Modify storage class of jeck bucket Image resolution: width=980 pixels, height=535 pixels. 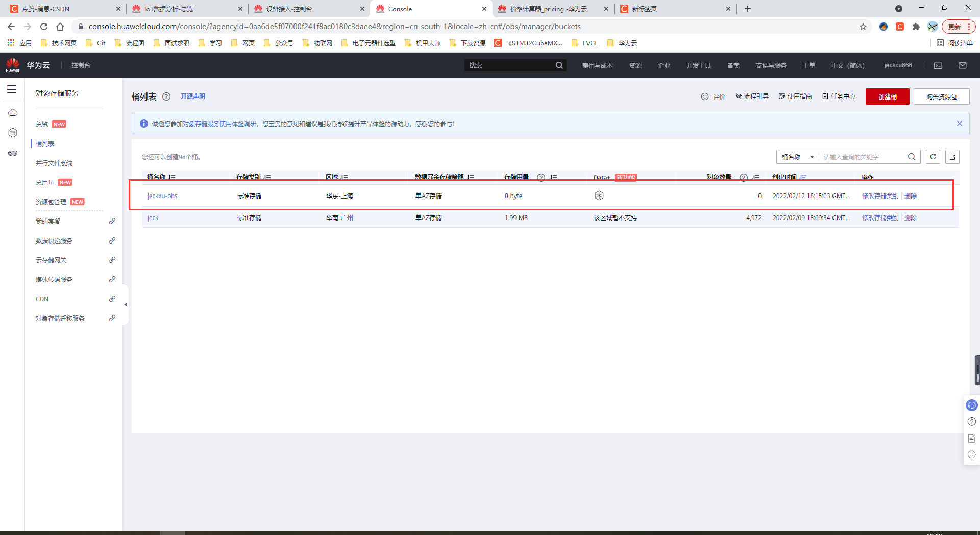pos(880,218)
